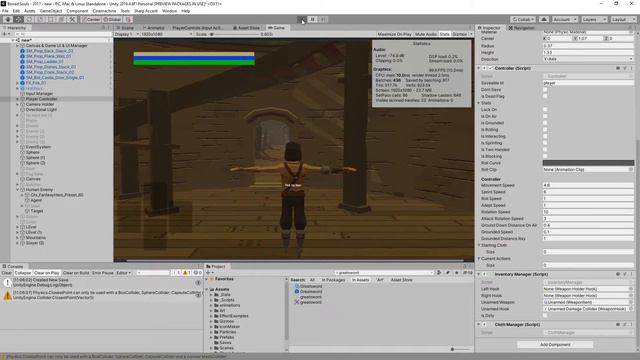This screenshot has width=640, height=360.
Task: Toggle Maximize On Play
Action: tap(394, 34)
